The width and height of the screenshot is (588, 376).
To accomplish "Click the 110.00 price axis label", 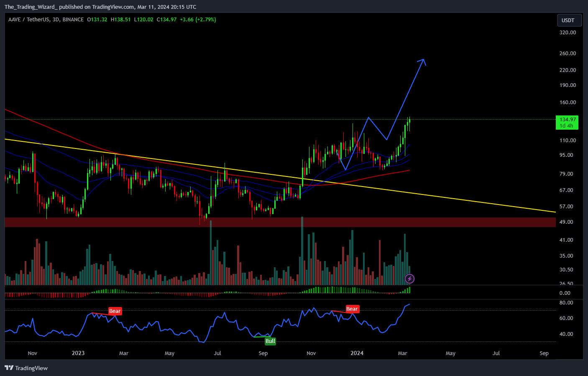I will 568,141.
